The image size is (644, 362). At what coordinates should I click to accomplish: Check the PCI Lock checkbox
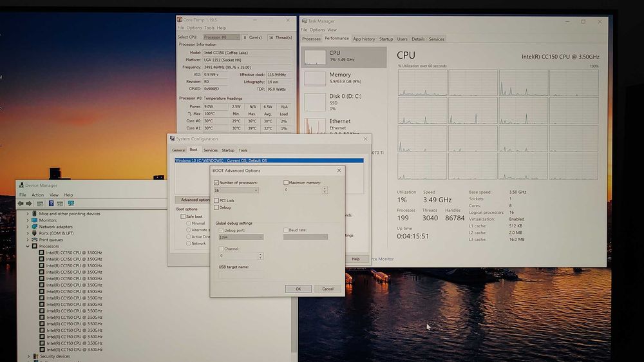[x=216, y=200]
